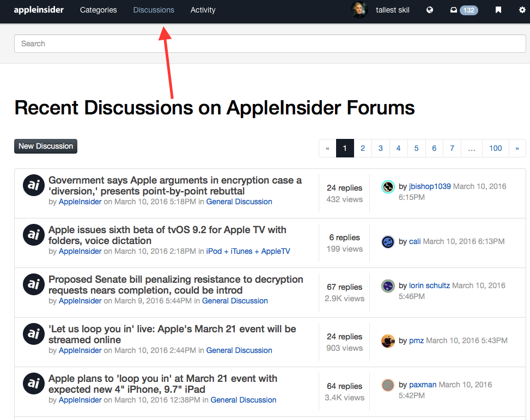Open the globe notifications icon
Viewport: 530px width, 420px height.
click(x=430, y=10)
